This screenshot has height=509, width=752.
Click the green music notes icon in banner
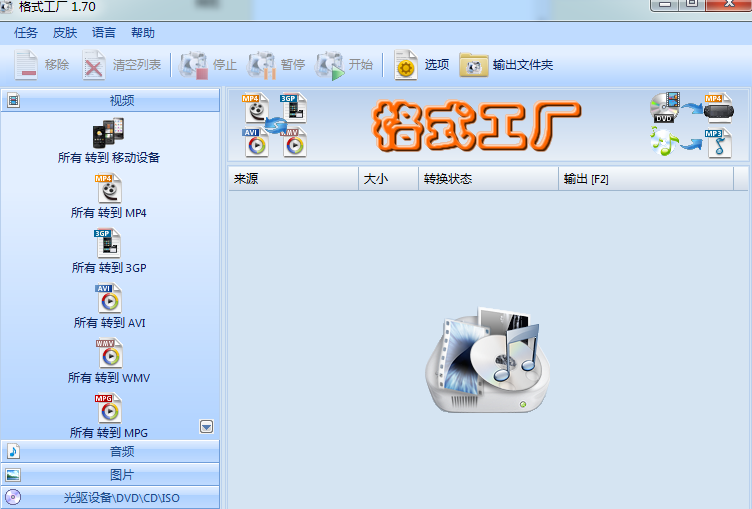tap(664, 141)
